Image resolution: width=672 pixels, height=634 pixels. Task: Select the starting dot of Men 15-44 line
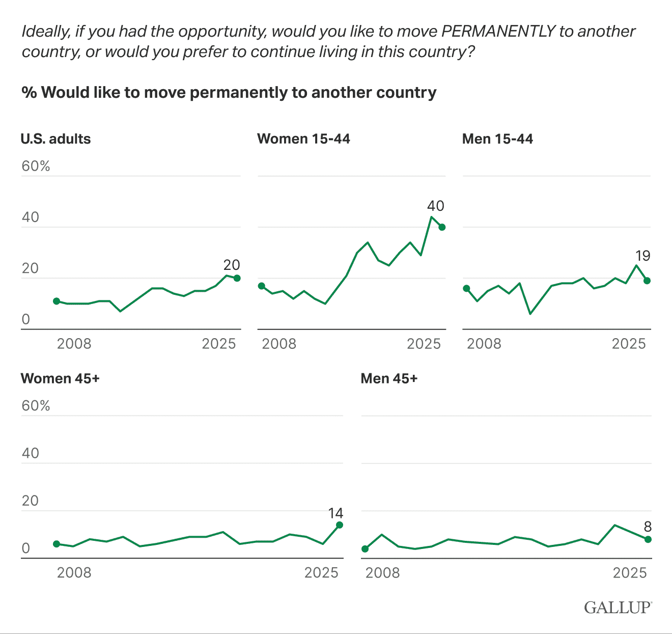[x=466, y=288]
